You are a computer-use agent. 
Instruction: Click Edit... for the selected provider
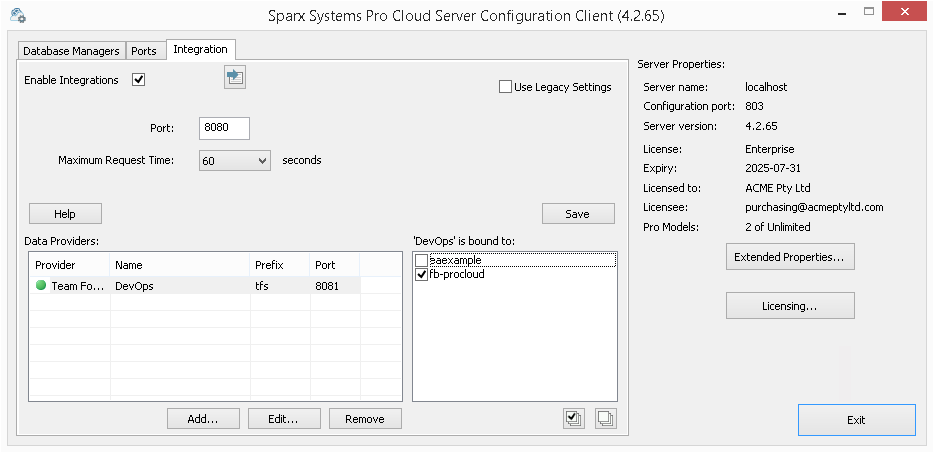coord(285,419)
